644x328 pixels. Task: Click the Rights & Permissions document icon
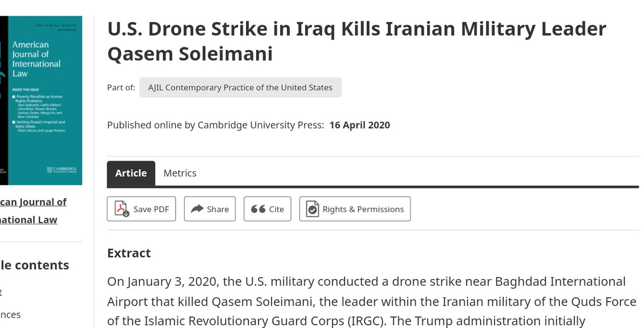coord(312,209)
